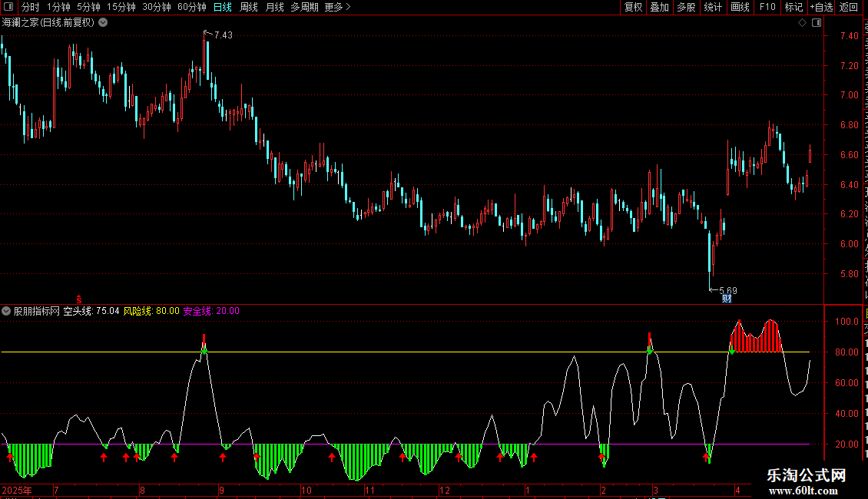Click the 财 financial marker icon
Image resolution: width=868 pixels, height=499 pixels.
[727, 299]
